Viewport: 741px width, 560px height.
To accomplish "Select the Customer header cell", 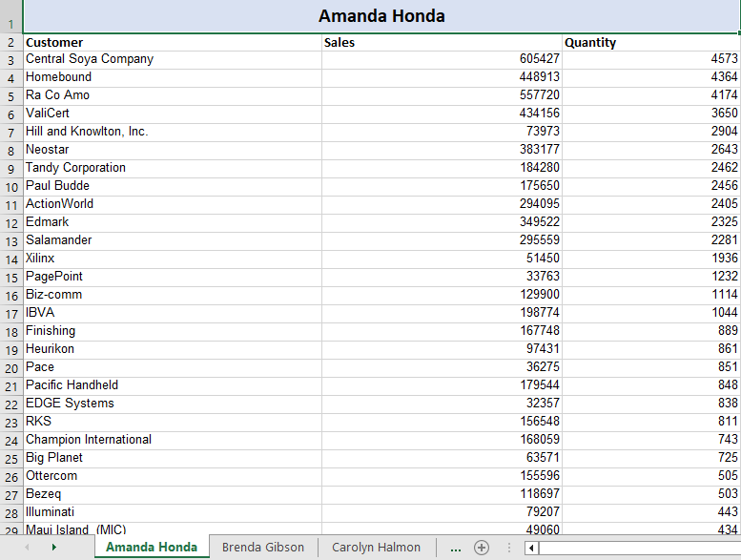I will point(173,43).
